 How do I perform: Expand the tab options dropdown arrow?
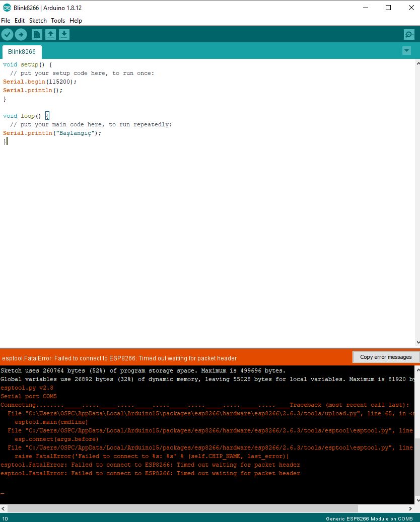tap(406, 51)
